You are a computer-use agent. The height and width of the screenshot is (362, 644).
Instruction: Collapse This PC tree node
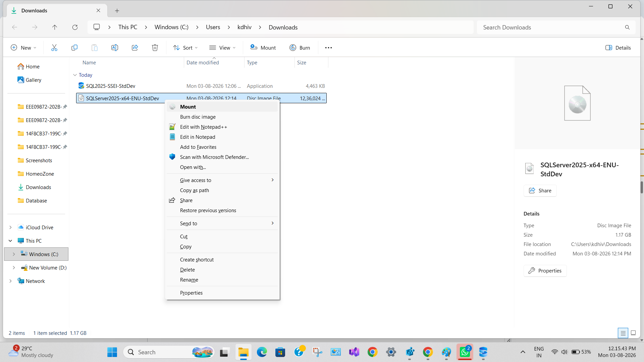click(10, 241)
